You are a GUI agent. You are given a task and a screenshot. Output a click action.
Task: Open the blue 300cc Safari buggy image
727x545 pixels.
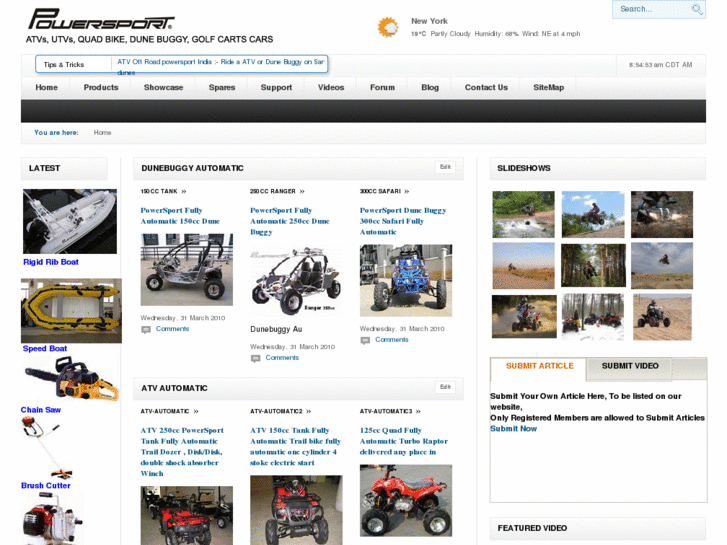coord(406,281)
